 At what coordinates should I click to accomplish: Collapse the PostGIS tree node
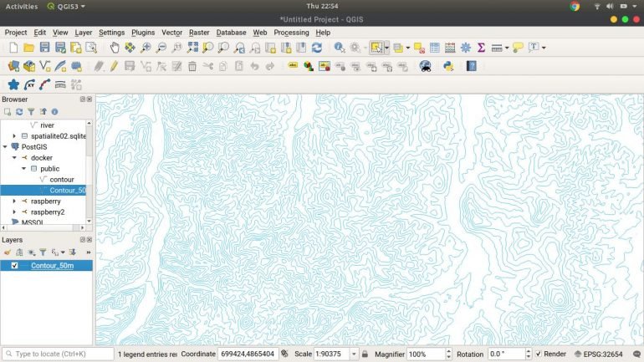pos(5,146)
